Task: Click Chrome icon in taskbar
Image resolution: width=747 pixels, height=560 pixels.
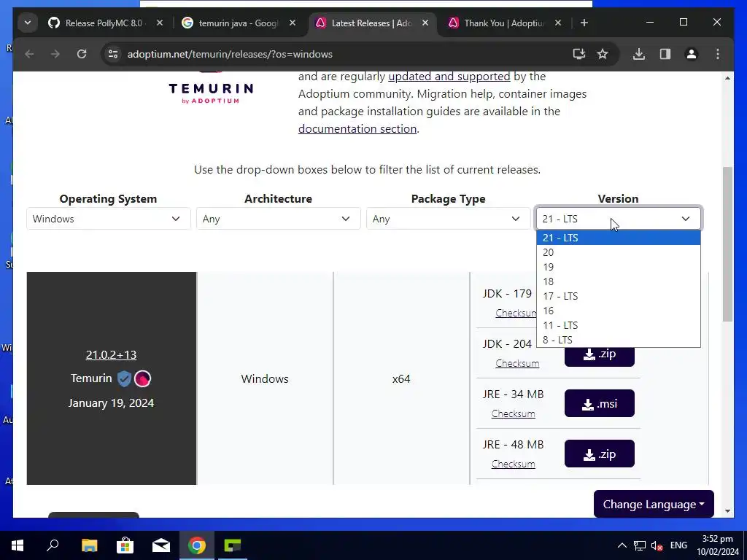Action: 197,545
